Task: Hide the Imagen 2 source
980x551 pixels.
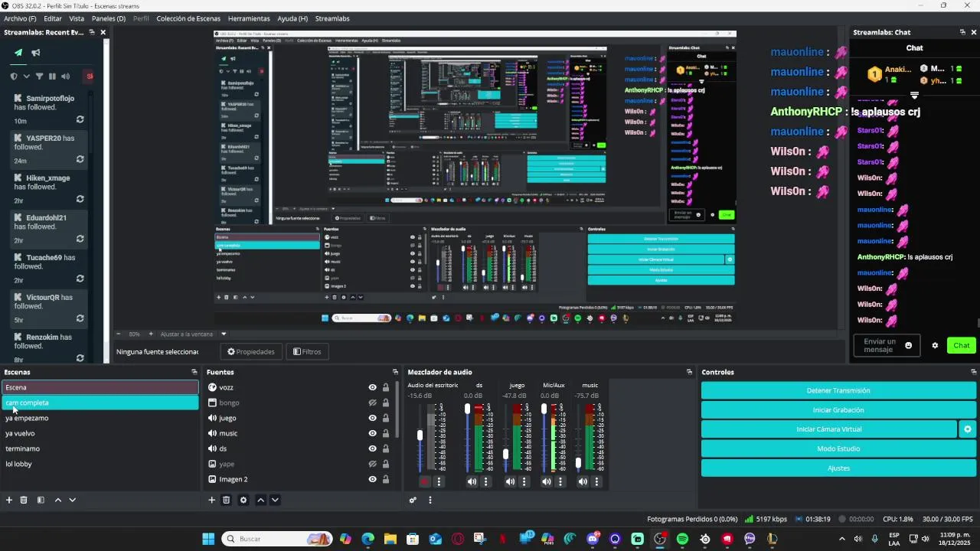Action: click(372, 479)
